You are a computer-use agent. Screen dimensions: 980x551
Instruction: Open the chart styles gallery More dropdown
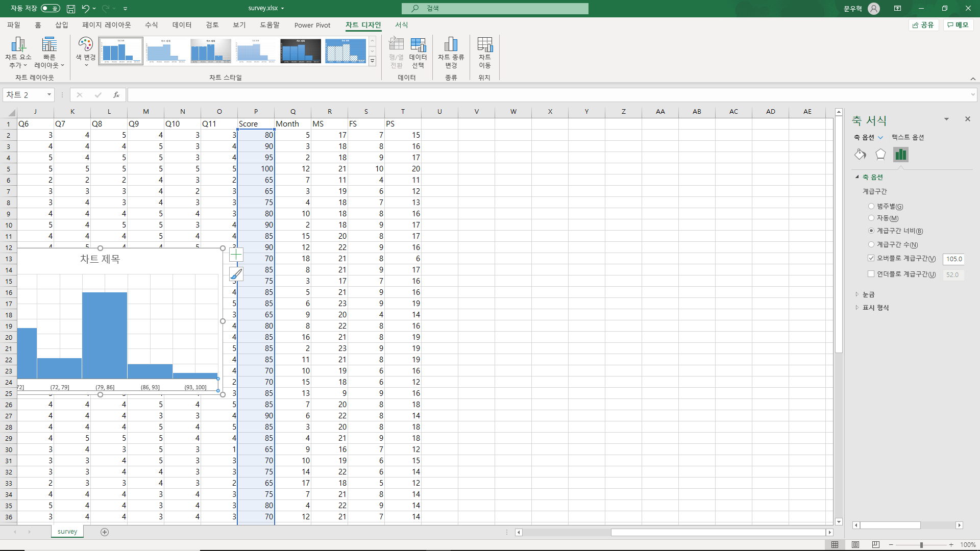click(373, 61)
